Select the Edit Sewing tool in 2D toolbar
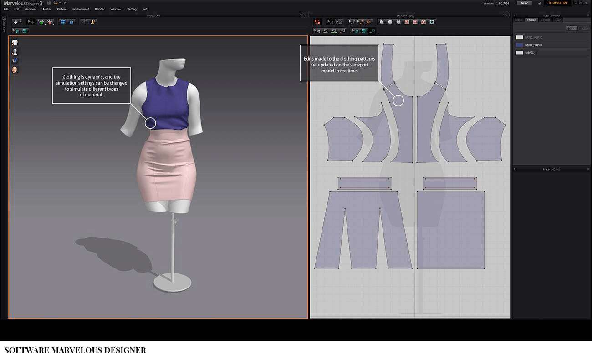The image size is (592, 364). coord(317,31)
